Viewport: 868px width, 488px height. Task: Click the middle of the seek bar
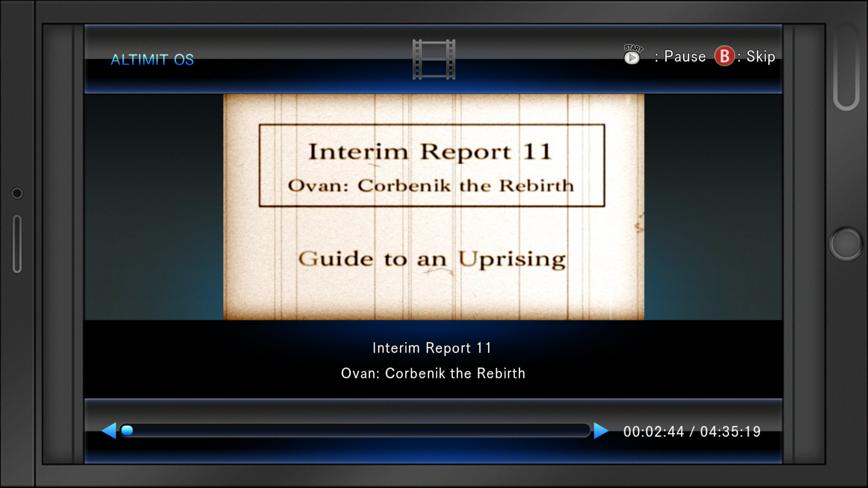pyautogui.click(x=355, y=431)
